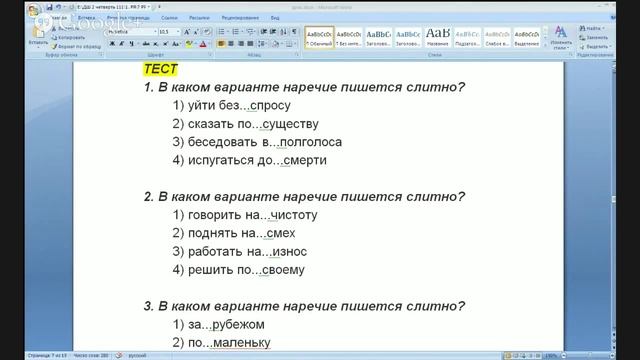Click the page count in status bar
The height and width of the screenshot is (360, 640).
(x=47, y=356)
